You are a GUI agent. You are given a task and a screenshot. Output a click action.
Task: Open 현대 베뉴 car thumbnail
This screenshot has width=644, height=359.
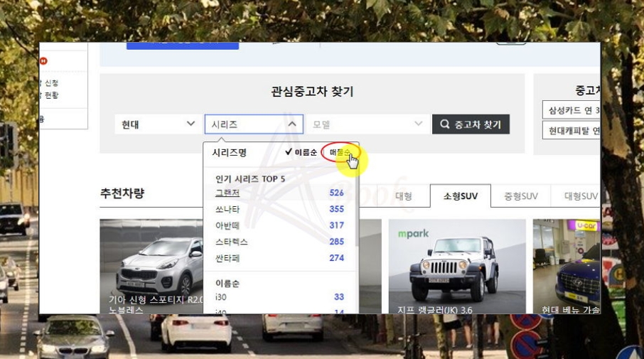567,266
